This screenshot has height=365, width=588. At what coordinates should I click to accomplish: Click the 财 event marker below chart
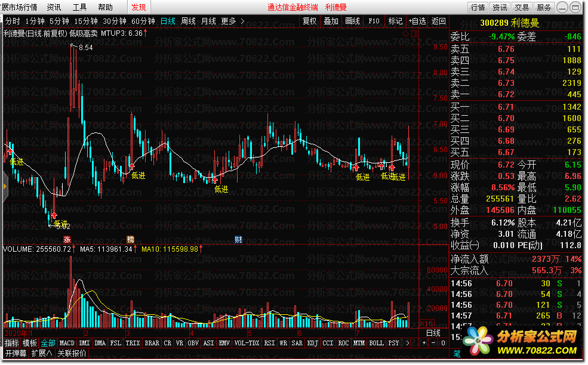point(238,240)
